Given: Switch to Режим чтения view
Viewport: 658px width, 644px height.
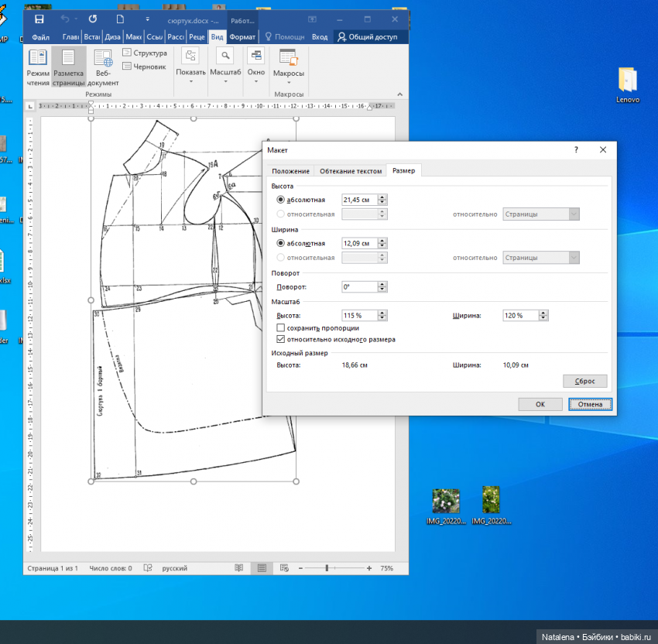Looking at the screenshot, I should coord(38,67).
